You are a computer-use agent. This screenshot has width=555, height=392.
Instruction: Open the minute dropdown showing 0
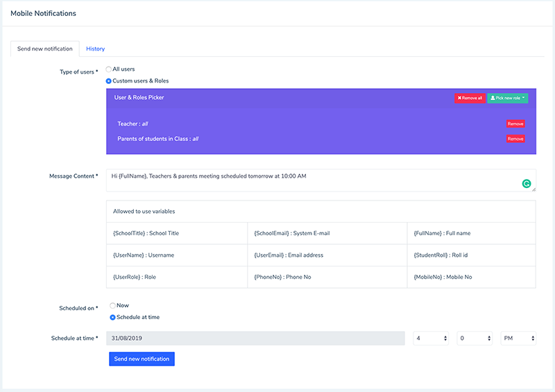475,338
